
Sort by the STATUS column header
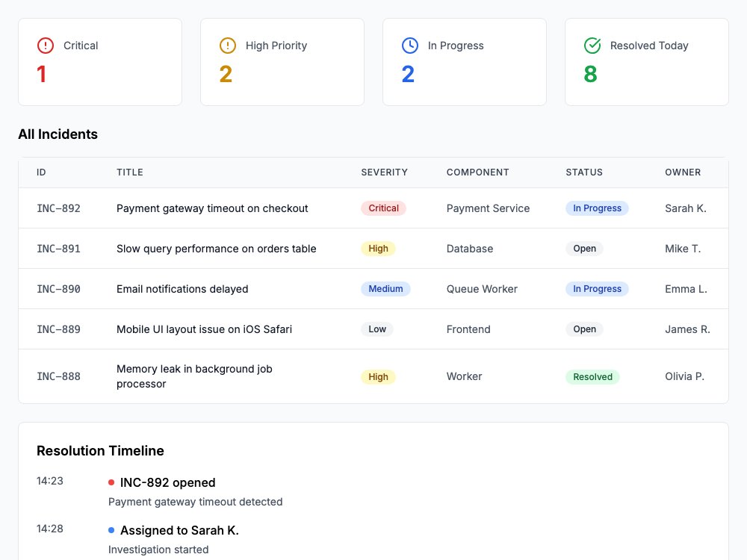[584, 172]
